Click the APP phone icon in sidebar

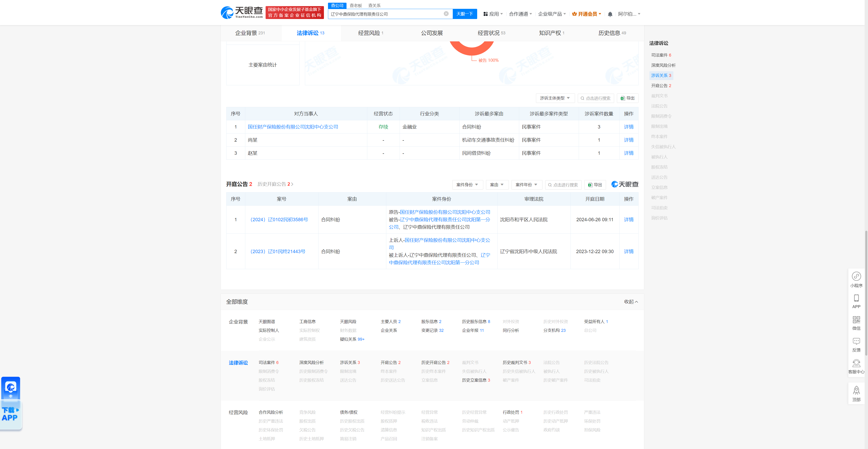coord(856,298)
